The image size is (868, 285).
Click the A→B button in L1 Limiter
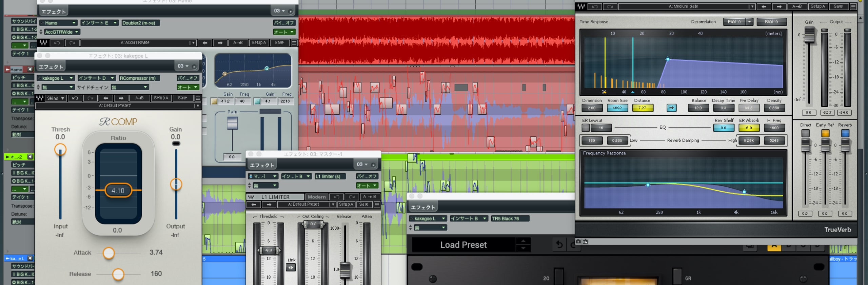(x=370, y=197)
